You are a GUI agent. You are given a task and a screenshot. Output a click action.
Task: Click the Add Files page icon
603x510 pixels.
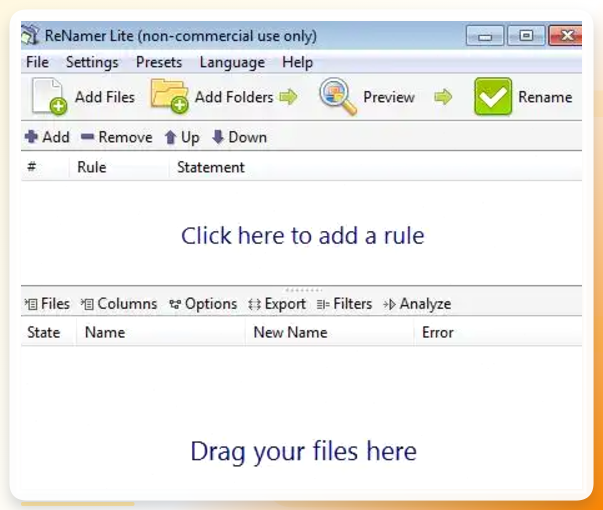point(49,96)
